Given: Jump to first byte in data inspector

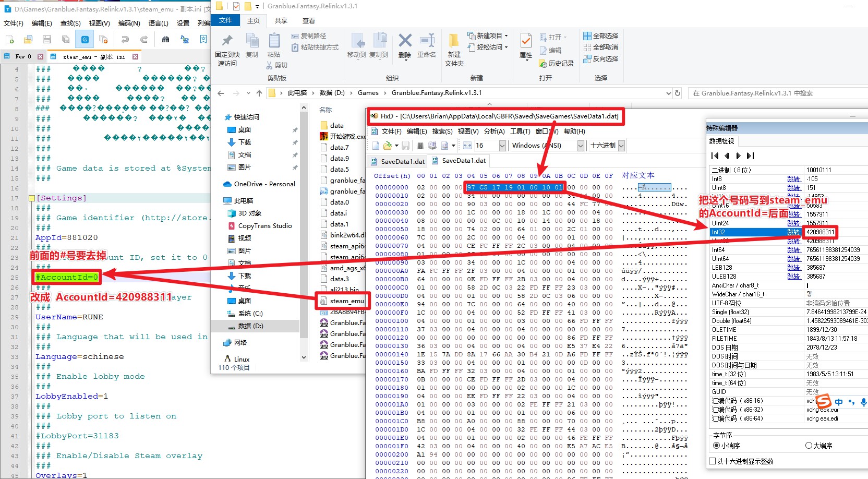Looking at the screenshot, I should [715, 155].
